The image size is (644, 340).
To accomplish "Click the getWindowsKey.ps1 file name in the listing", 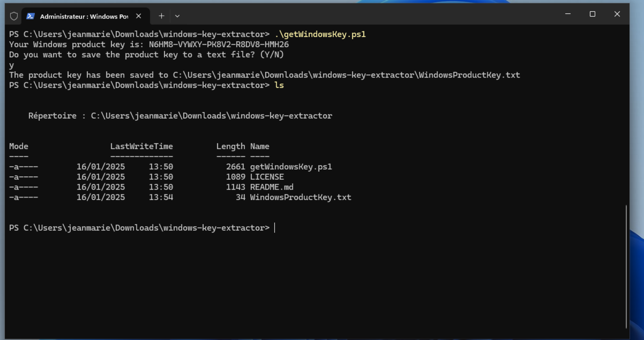I will click(291, 167).
